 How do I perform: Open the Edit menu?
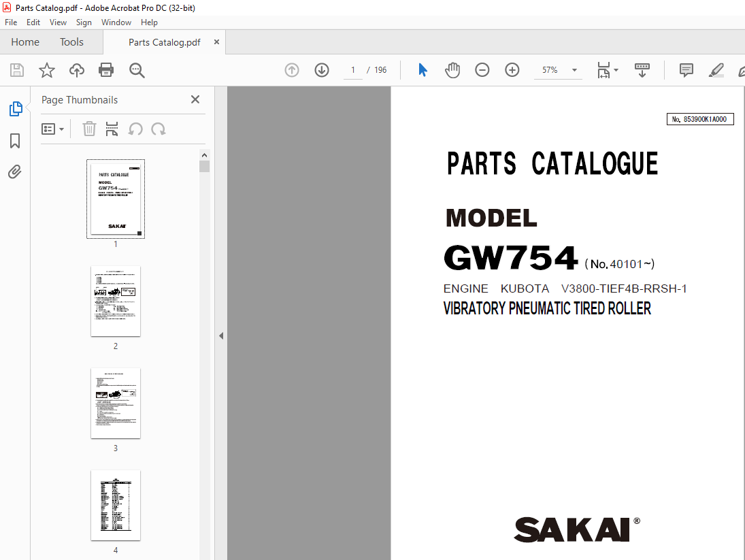tap(33, 22)
